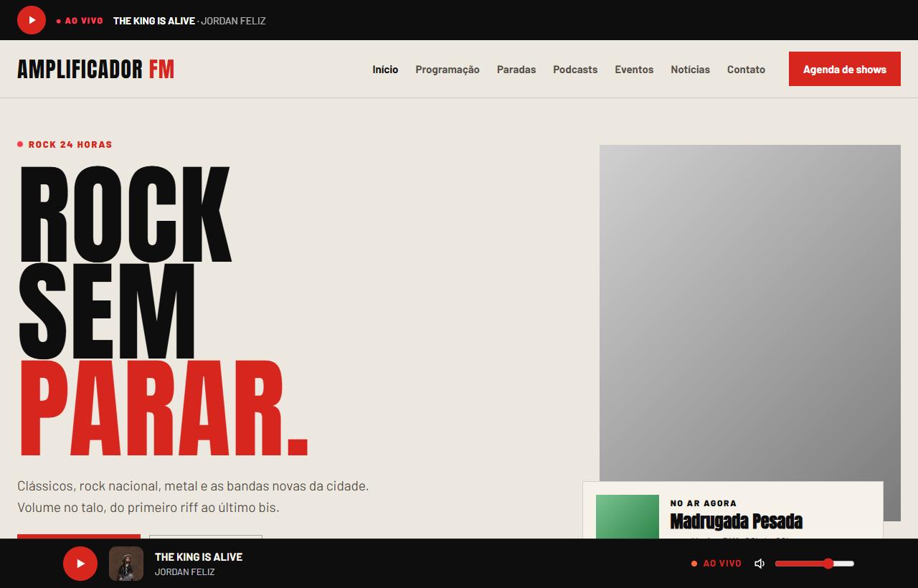The height and width of the screenshot is (588, 918).
Task: Click the JORDAN FELIZ artist name in the bottom player
Action: 185,572
